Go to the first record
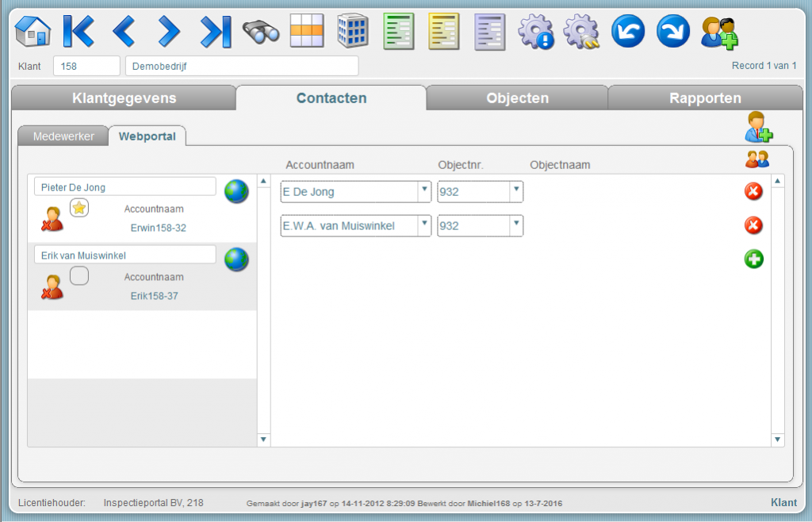 pos(78,32)
